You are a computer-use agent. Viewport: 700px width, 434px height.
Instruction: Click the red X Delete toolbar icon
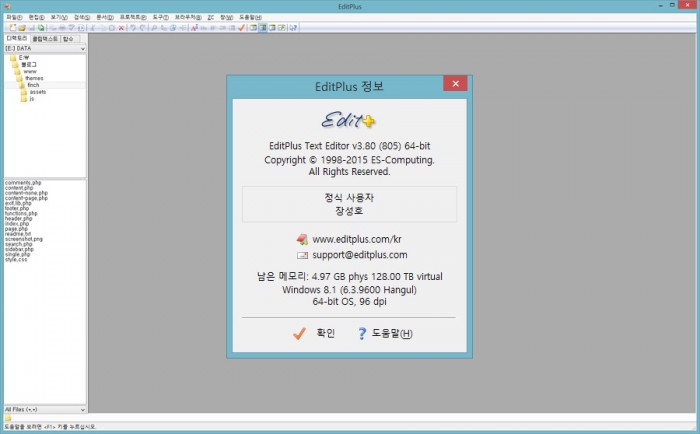[x=121, y=28]
